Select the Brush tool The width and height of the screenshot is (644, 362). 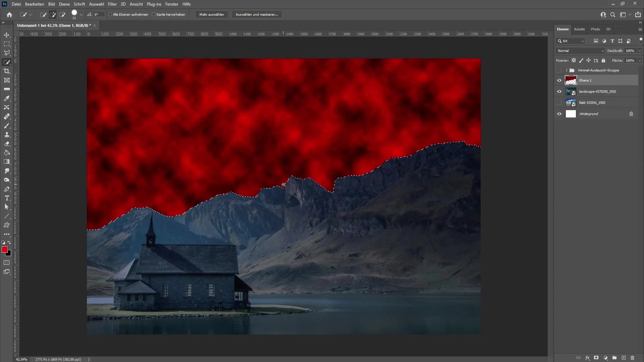[x=7, y=125]
